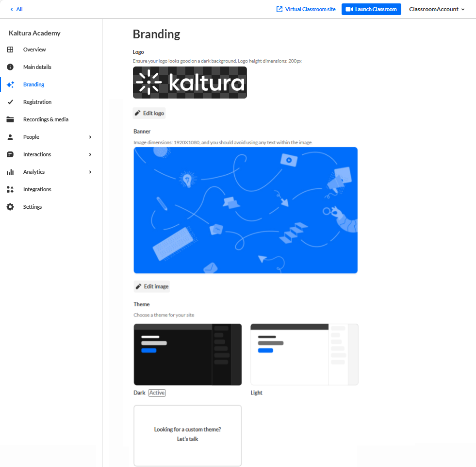Click the external link icon by Virtual Classroom site

coord(279,9)
